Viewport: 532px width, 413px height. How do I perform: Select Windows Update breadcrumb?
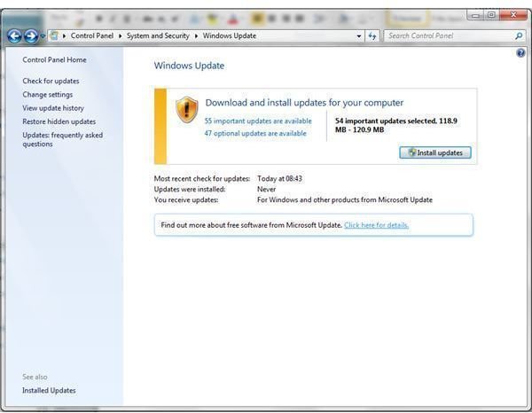tap(230, 35)
